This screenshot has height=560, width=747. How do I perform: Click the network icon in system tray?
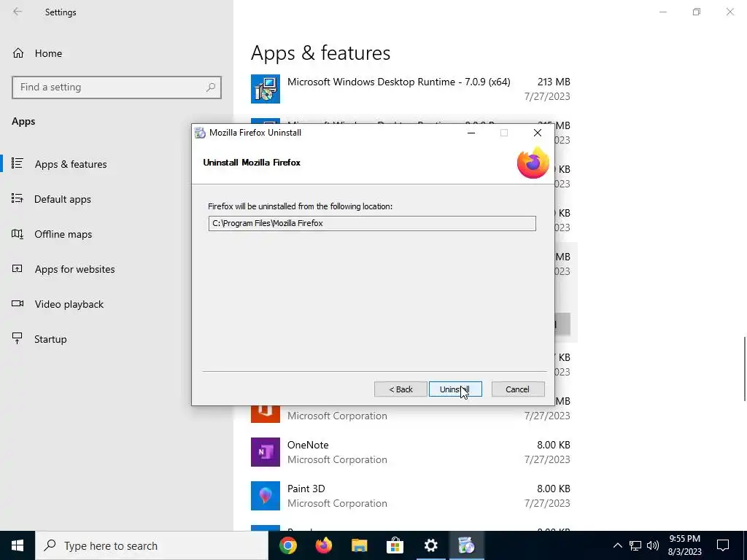pyautogui.click(x=635, y=545)
